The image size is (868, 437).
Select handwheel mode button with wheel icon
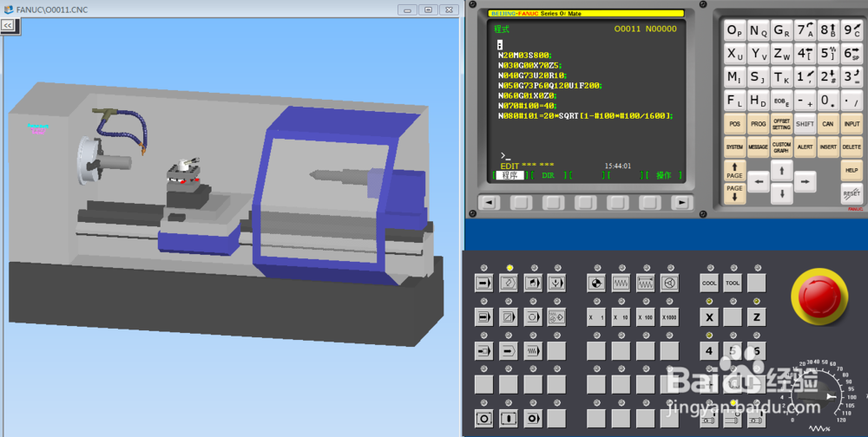point(669,284)
